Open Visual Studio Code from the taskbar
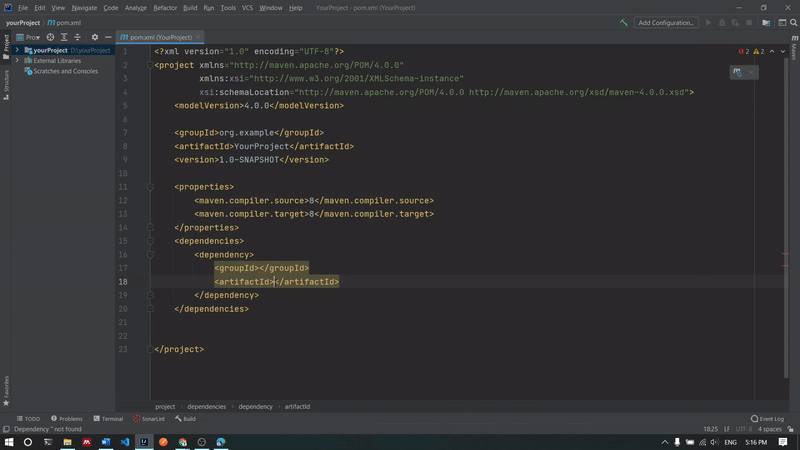Viewport: 800px width, 450px height. tap(125, 442)
